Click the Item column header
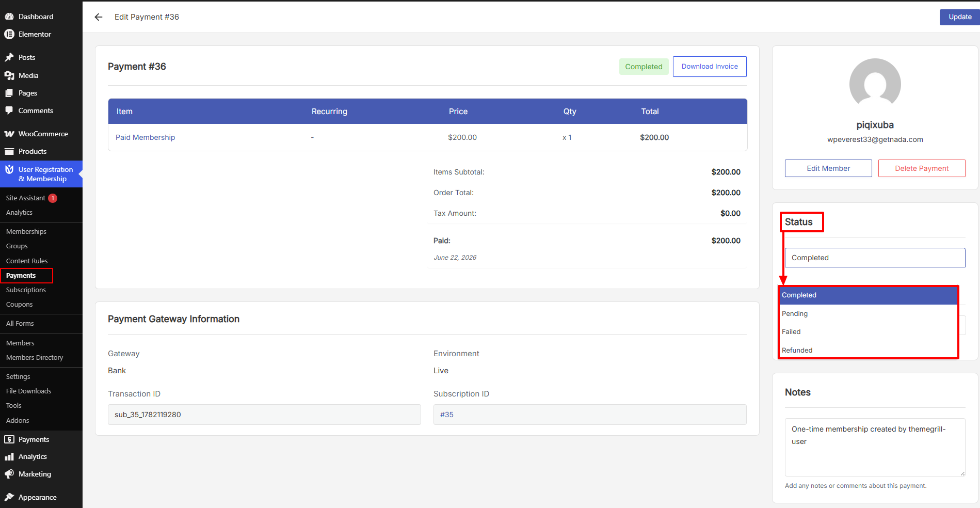Screen dimensions: 980x508 pos(124,112)
